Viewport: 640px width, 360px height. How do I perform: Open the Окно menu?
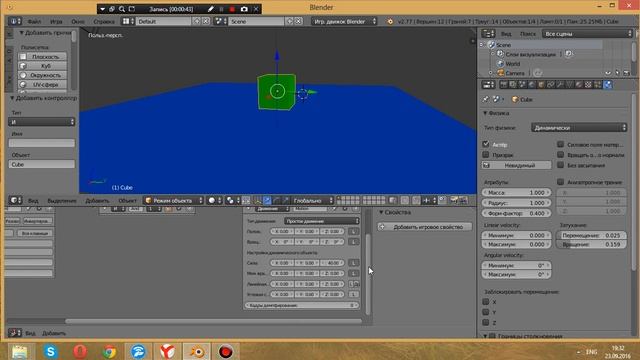pos(78,21)
